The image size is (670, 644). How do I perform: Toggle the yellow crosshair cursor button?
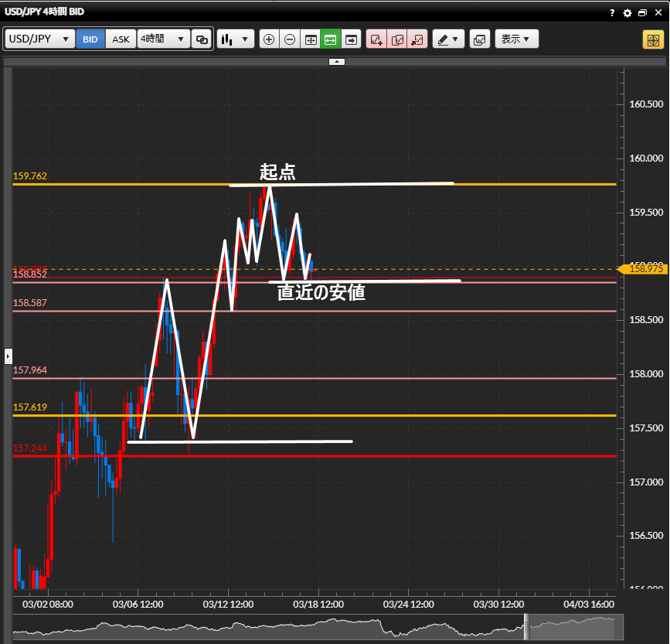click(x=651, y=39)
